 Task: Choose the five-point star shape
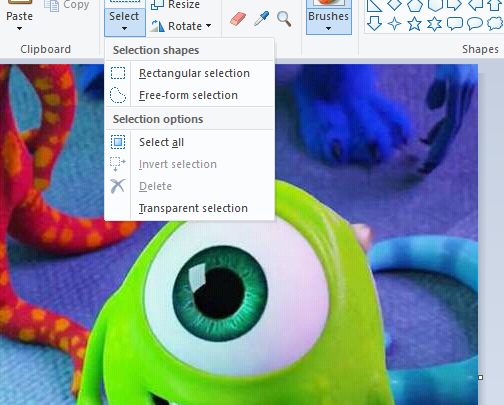click(414, 24)
